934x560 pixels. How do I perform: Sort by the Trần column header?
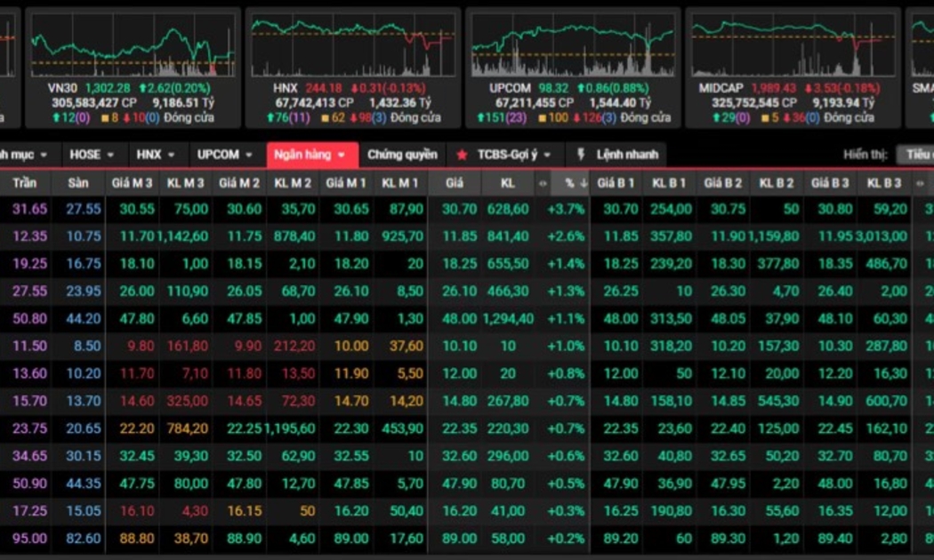pyautogui.click(x=24, y=183)
